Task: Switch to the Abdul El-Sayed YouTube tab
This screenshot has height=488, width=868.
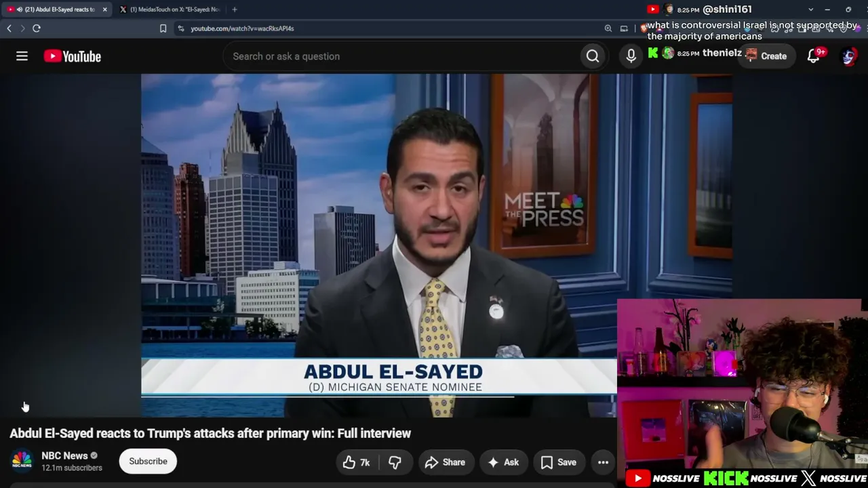Action: click(56, 9)
